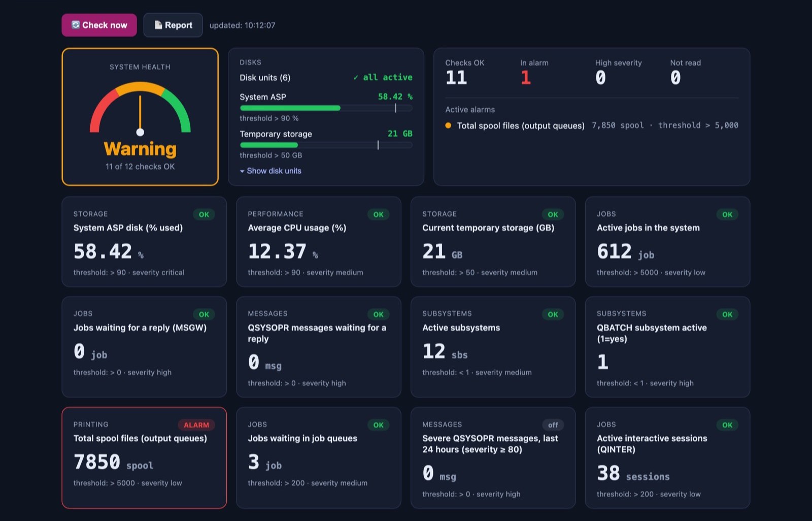Image resolution: width=812 pixels, height=521 pixels.
Task: Click the ALARM badge on Total spool files card
Action: point(196,425)
